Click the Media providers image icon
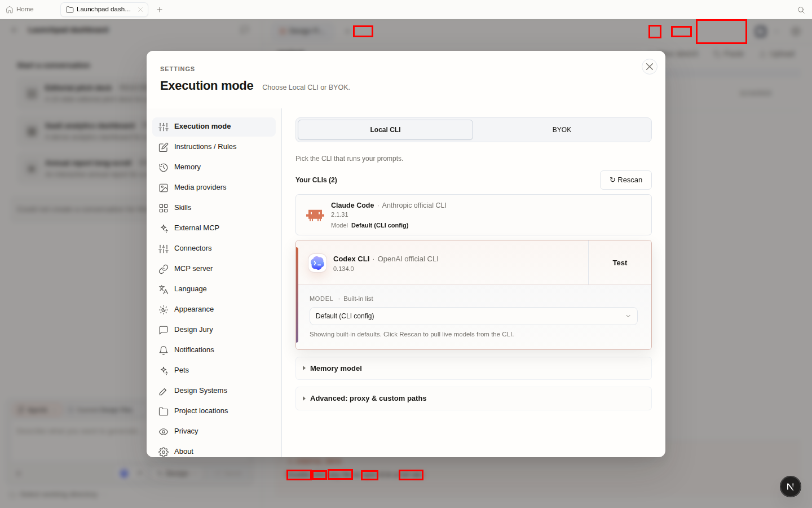This screenshot has width=812, height=508. coord(164,188)
